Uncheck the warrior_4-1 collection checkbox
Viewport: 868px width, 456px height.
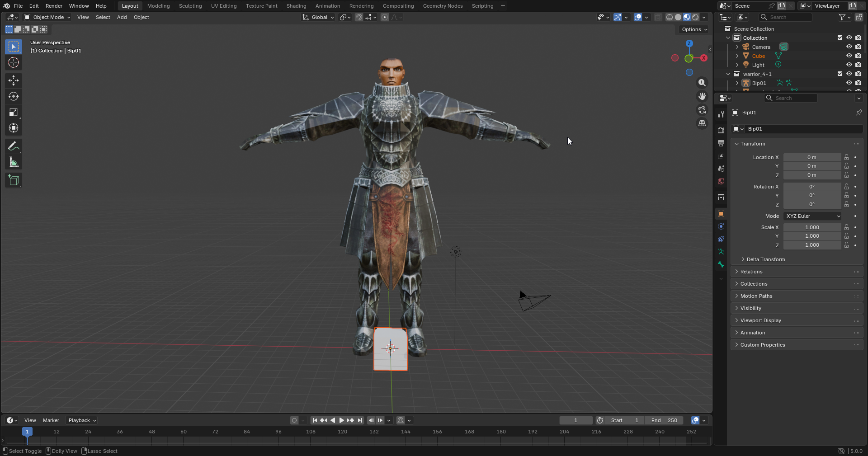[840, 74]
